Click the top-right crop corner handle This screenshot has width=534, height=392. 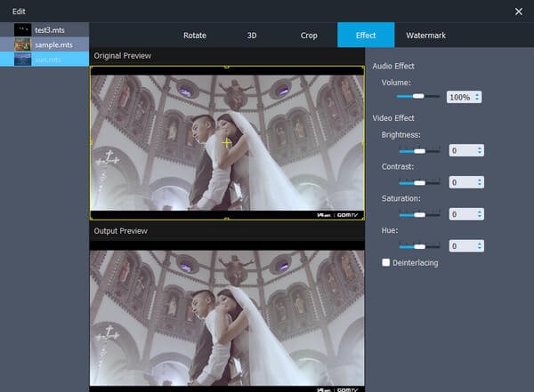pos(363,68)
